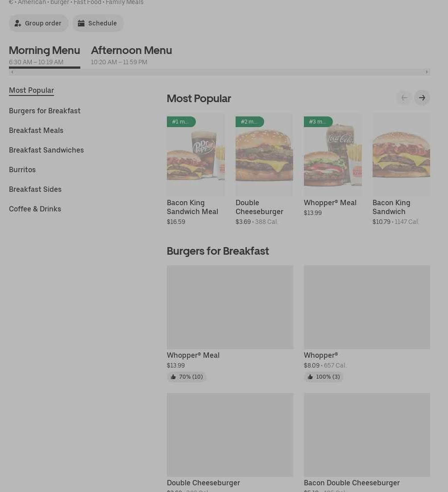448x492 pixels.
Task: Open the Bacon King Sandwich Meal thumbnail
Action: (195, 155)
